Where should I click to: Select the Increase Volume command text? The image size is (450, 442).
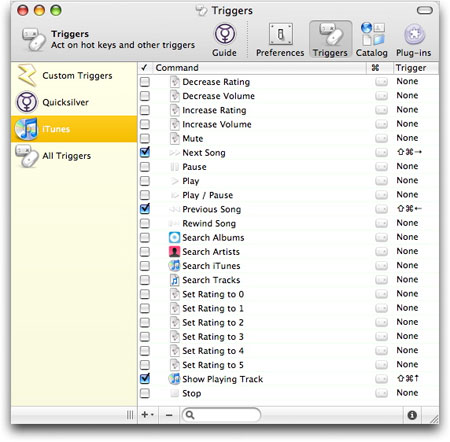pos(217,124)
